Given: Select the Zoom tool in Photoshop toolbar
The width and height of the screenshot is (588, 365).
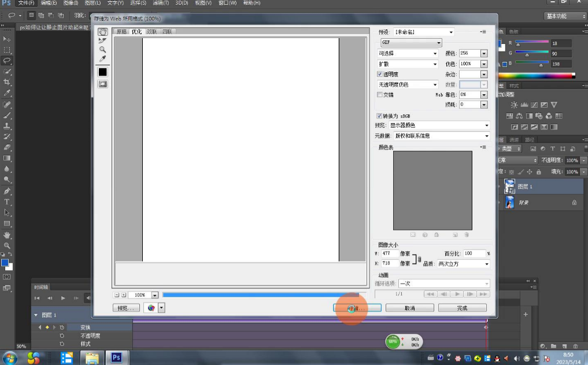Looking at the screenshot, I should click(x=7, y=245).
